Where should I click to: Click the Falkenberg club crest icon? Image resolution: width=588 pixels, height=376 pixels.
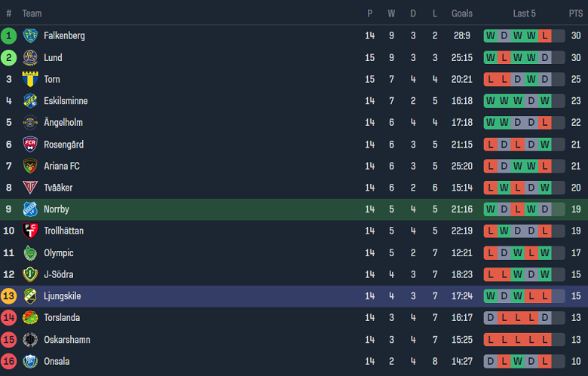[30, 35]
